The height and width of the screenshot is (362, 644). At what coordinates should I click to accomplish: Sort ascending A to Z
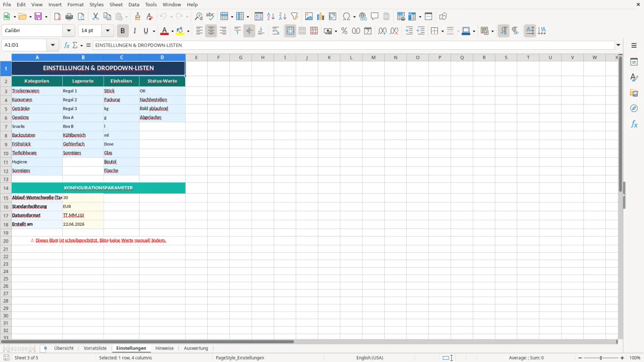pyautogui.click(x=270, y=17)
